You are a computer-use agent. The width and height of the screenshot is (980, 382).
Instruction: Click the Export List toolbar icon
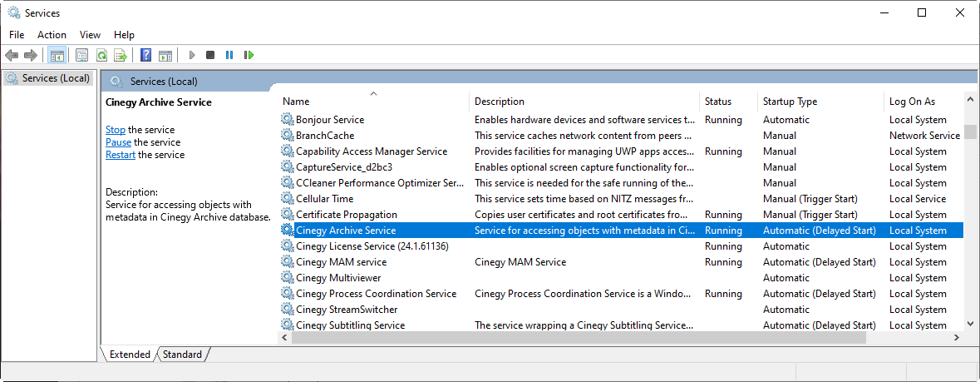point(120,55)
